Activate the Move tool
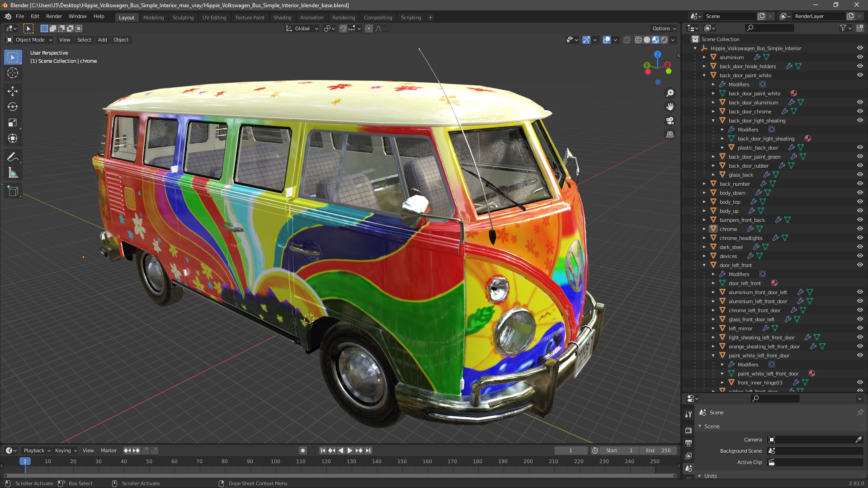The height and width of the screenshot is (488, 868). click(13, 91)
